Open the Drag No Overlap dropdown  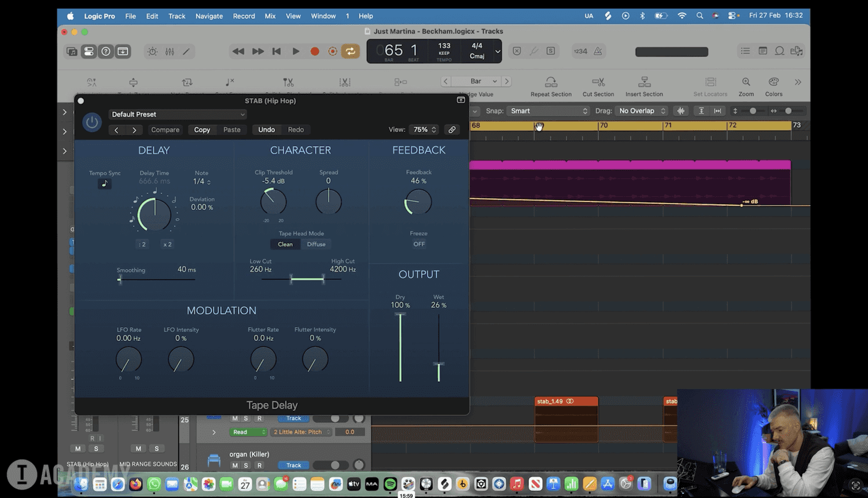[x=642, y=111]
